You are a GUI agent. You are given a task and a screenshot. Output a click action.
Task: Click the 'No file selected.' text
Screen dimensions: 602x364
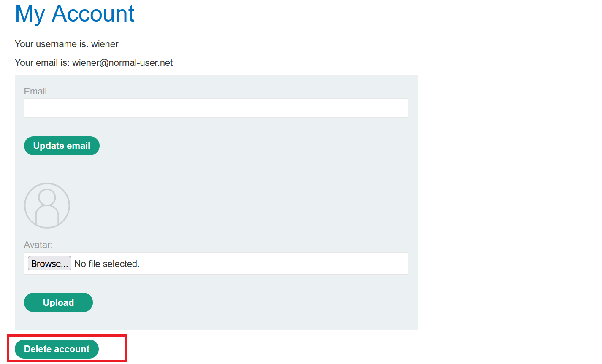pyautogui.click(x=107, y=264)
